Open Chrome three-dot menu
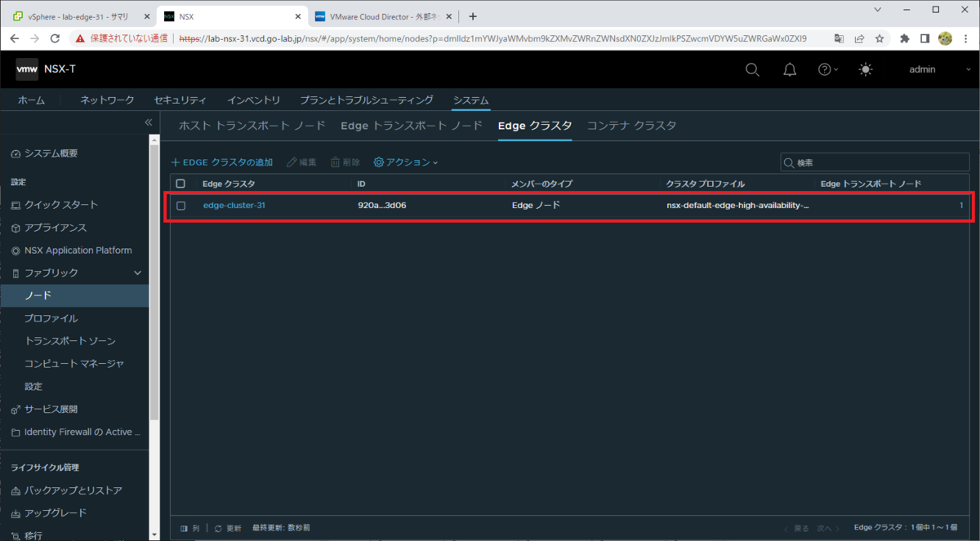This screenshot has width=980, height=541. click(x=965, y=38)
